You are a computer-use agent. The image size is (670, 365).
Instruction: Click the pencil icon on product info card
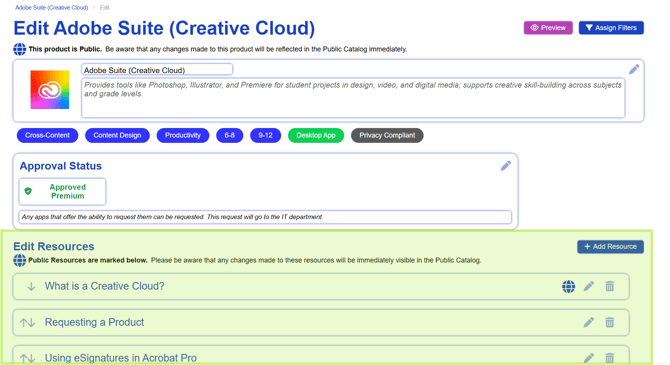tap(634, 69)
